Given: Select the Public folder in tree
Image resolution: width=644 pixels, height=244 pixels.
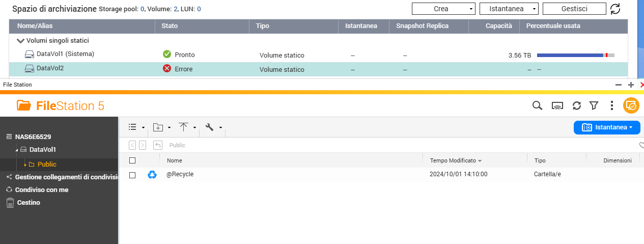Looking at the screenshot, I should (x=47, y=165).
